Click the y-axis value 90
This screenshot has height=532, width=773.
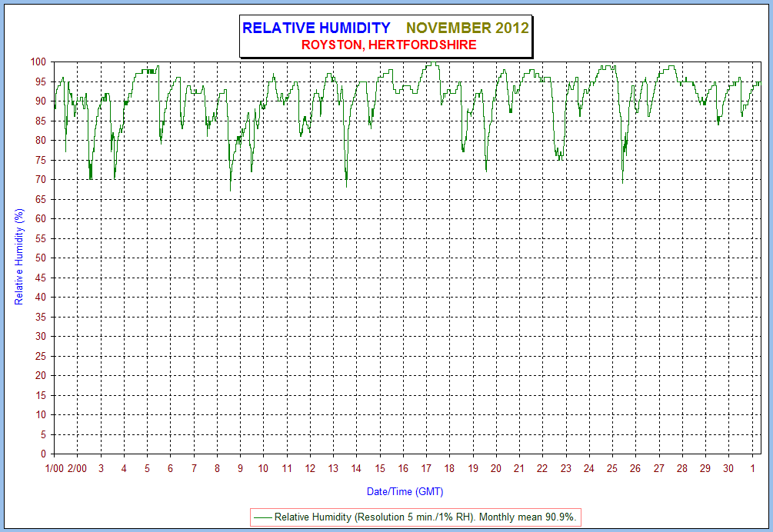click(41, 101)
